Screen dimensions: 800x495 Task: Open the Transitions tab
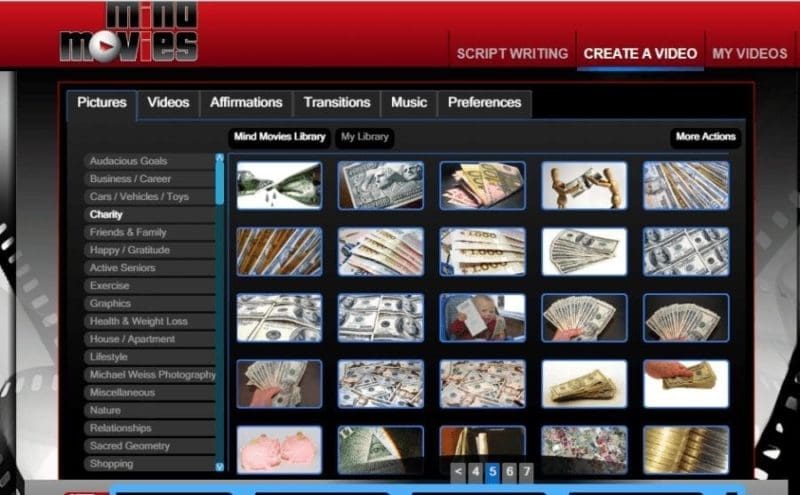(x=337, y=103)
